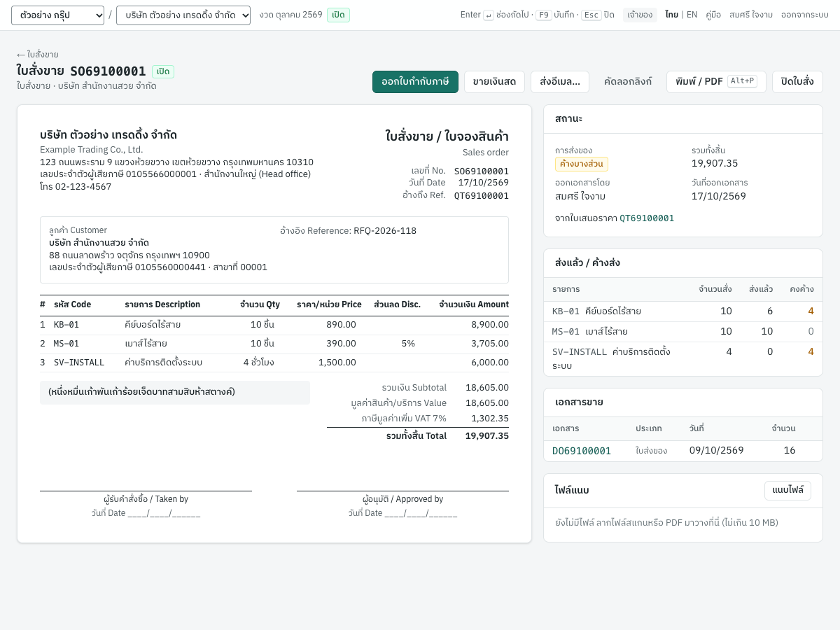
Task: Click the '5%' discount cell
Action: [x=408, y=344]
